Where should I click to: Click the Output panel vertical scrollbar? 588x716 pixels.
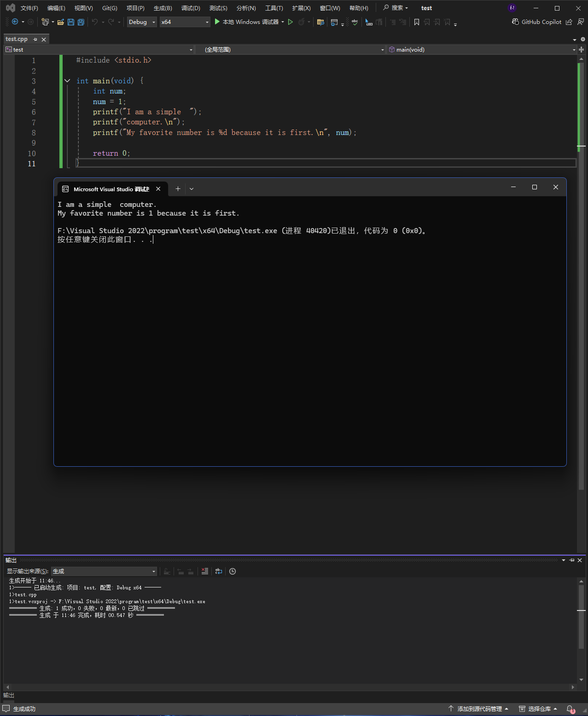click(581, 630)
